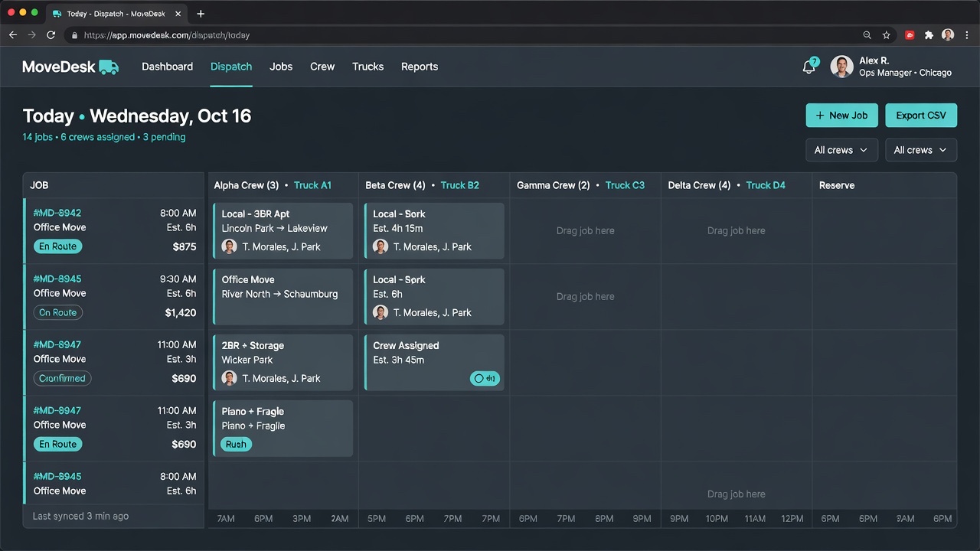
Task: View the Reports nav tab
Action: point(420,67)
